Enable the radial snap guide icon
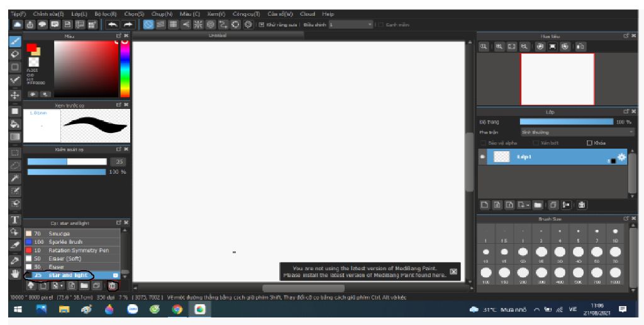The width and height of the screenshot is (644, 325). coord(197,25)
